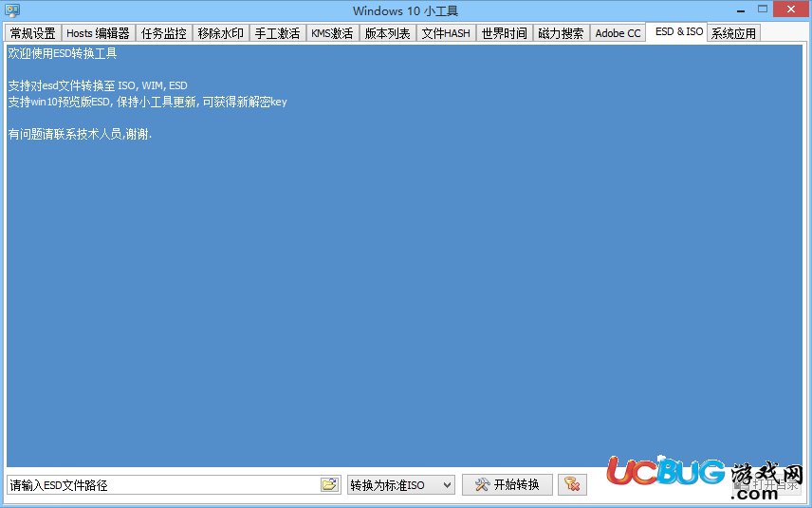Screen dimensions: 812x508
Task: Click the line 支持对esd文件转换至 ISO, WIM, ESD
Action: click(98, 85)
